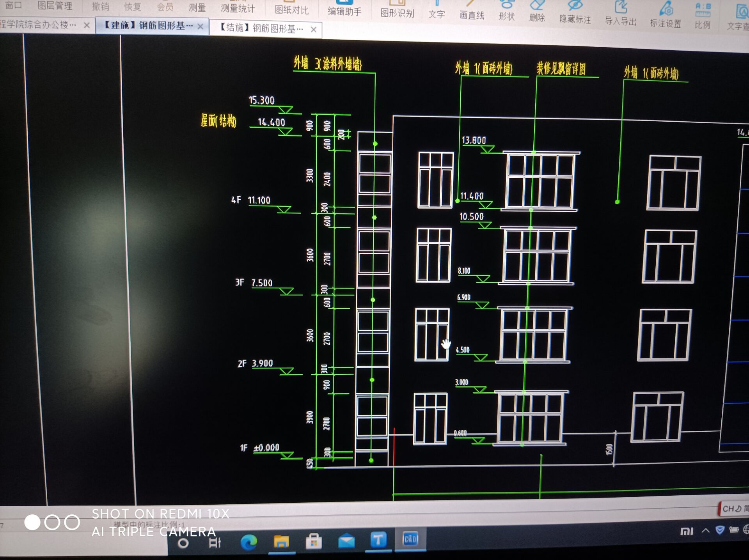Switch to 【建施】钢筋图形基... tab
Screen dimensions: 749x560
pos(144,27)
